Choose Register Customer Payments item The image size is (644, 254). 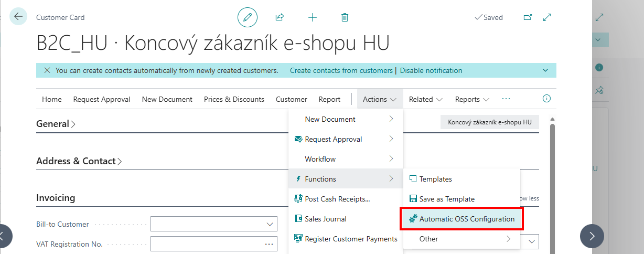[346, 239]
